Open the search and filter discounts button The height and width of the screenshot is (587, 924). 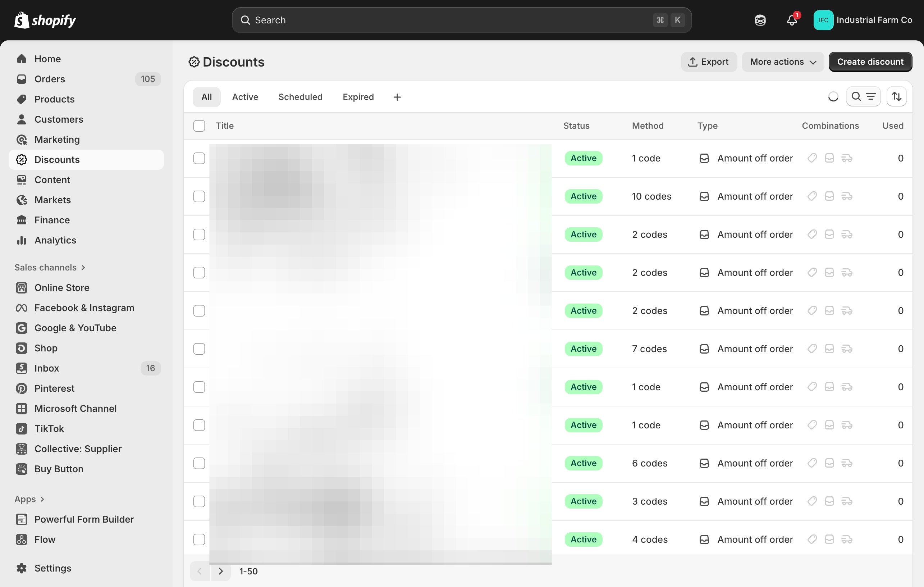point(863,97)
